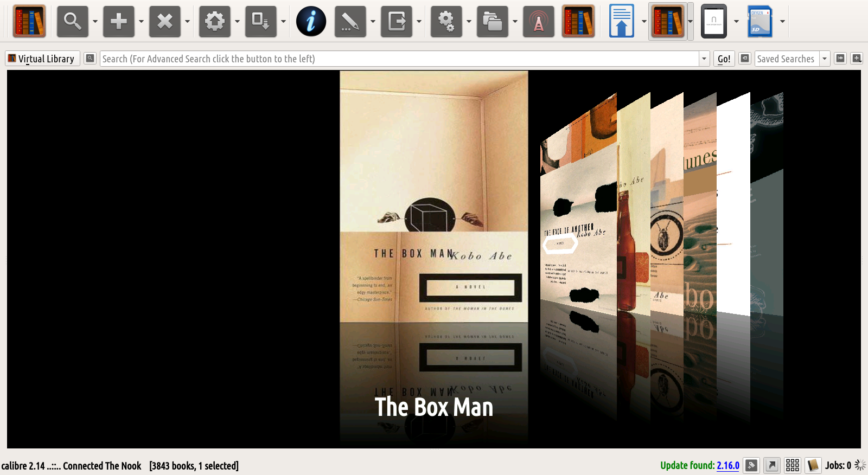Click the Save to disk arrow icon
The height and width of the screenshot is (475, 868).
pos(397,22)
